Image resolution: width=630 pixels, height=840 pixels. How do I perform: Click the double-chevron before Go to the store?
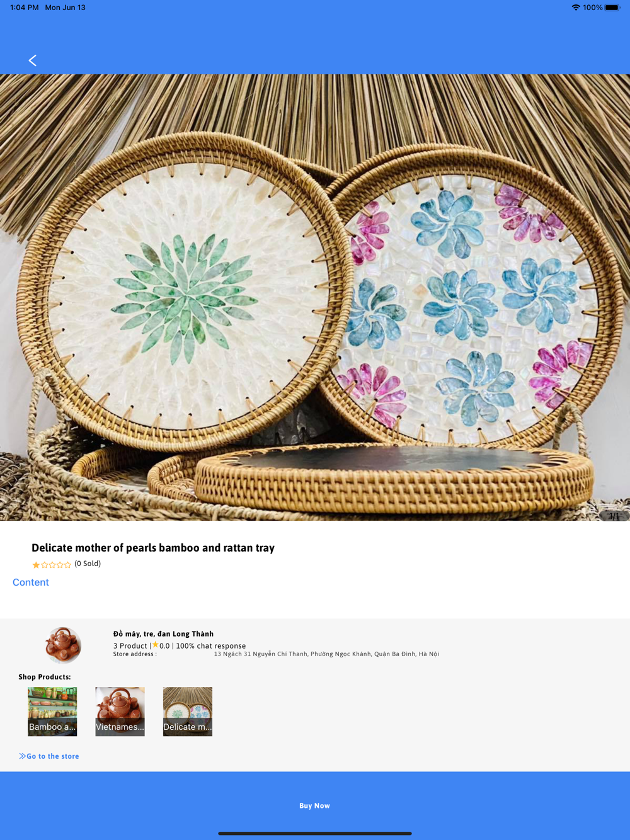click(22, 756)
